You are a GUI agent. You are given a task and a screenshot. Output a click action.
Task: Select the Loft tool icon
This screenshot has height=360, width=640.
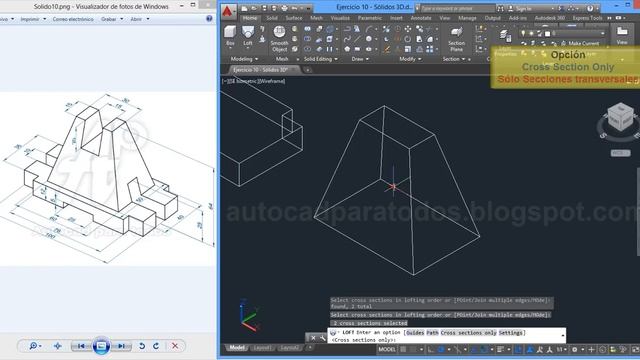click(248, 32)
